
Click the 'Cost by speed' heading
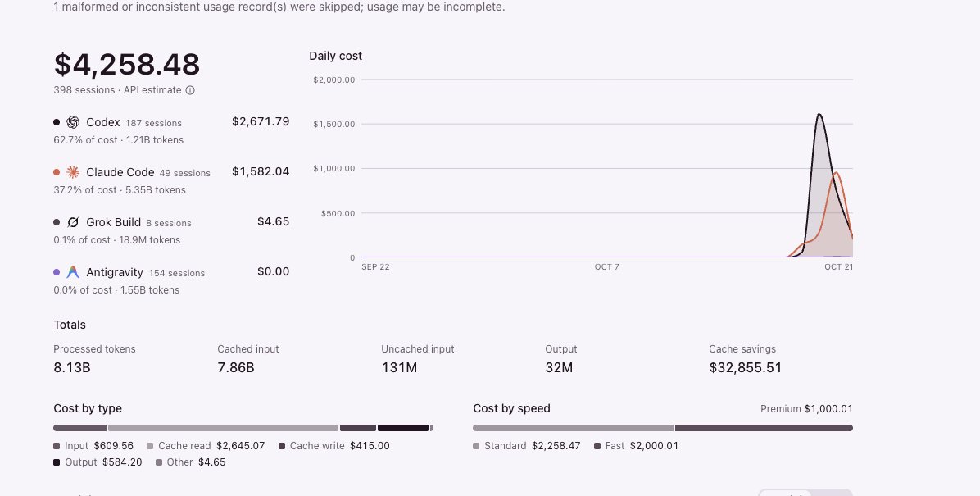click(512, 408)
